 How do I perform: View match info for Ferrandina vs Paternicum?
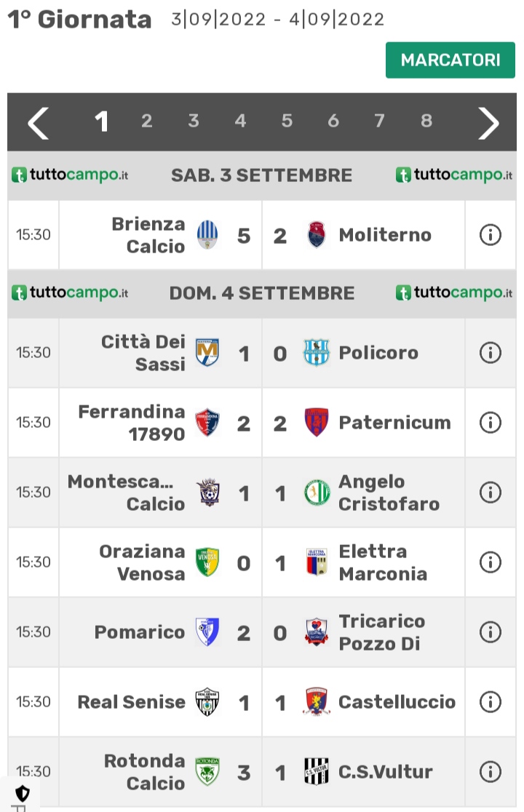[490, 423]
